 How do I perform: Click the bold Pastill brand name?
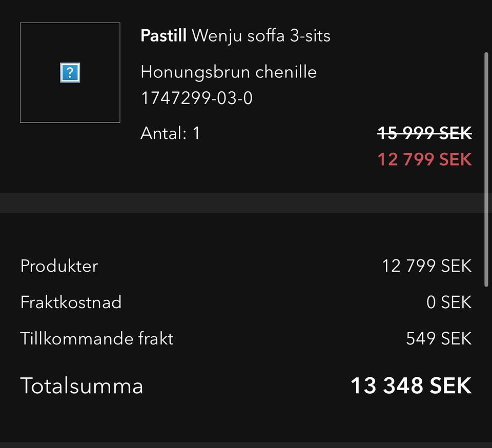[x=164, y=36]
